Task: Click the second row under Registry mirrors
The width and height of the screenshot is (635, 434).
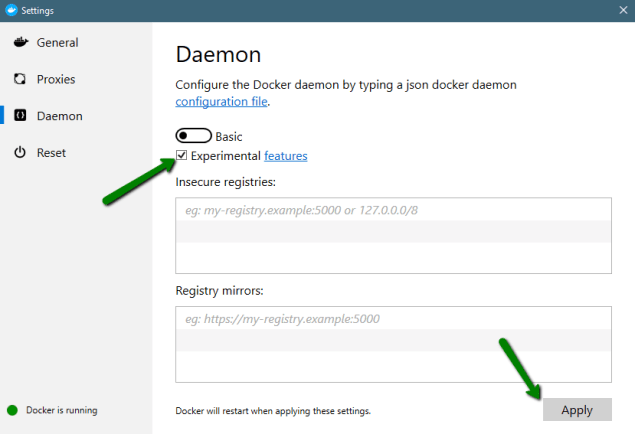Action: 393,341
